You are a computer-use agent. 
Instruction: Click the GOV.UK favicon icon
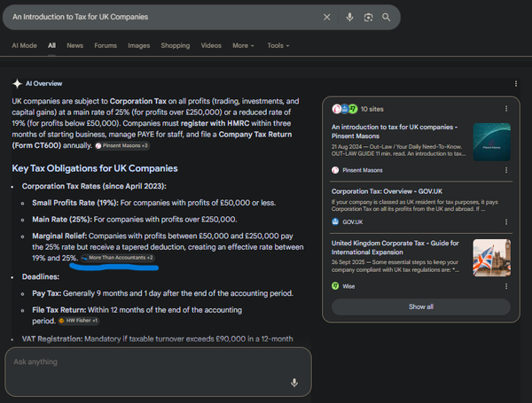335,221
